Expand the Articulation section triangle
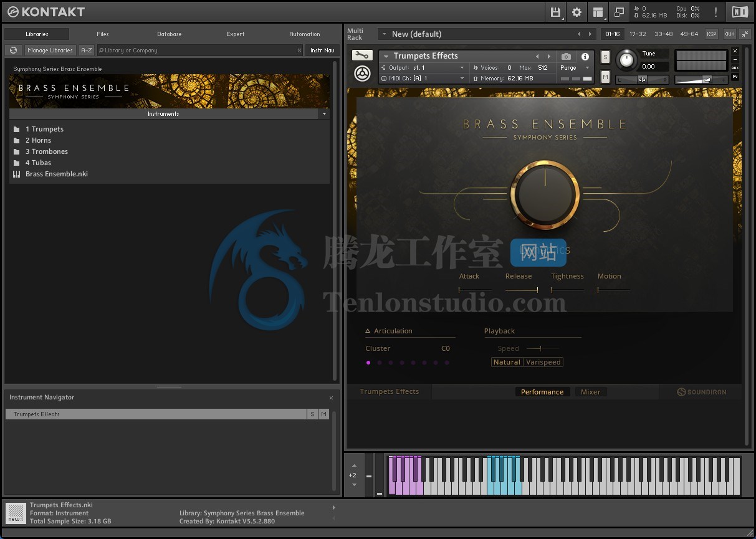Viewport: 756px width, 539px height. coord(368,331)
